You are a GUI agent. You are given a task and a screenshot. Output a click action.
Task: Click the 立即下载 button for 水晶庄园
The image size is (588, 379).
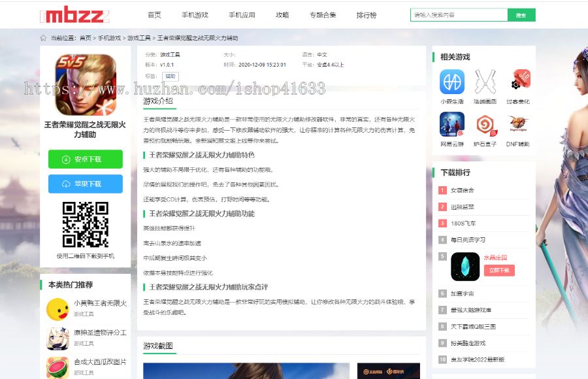[499, 271]
